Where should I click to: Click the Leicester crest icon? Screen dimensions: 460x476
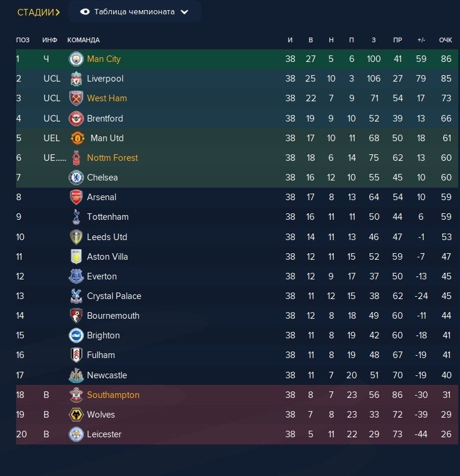tap(76, 434)
